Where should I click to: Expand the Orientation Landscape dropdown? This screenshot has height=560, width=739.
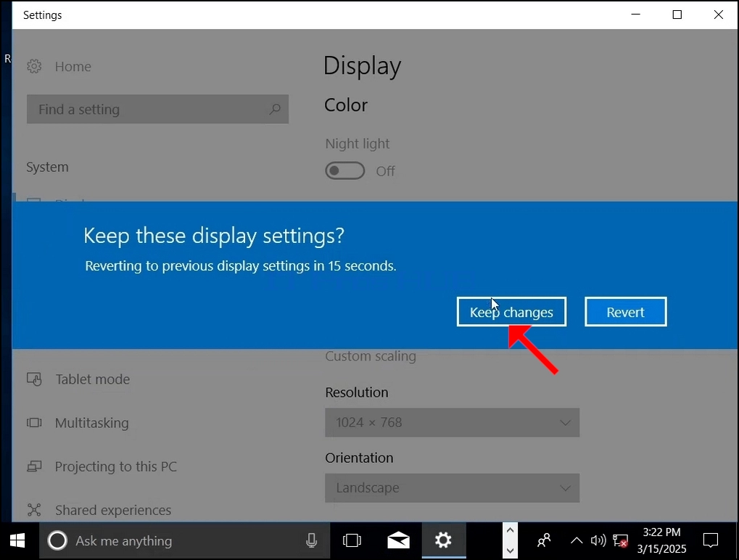click(452, 488)
